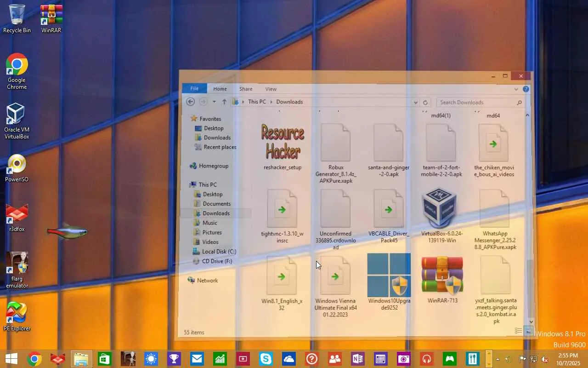Select Documents under This PC
The height and width of the screenshot is (368, 588).
216,204
